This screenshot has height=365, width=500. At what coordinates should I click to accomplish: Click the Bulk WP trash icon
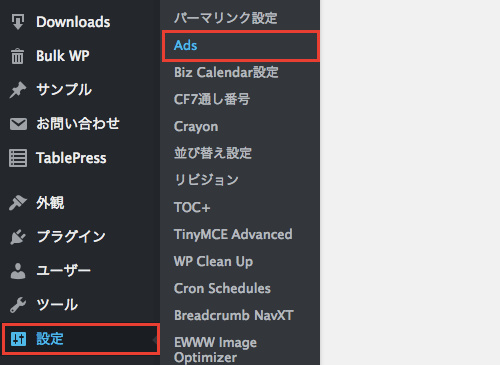coord(18,56)
